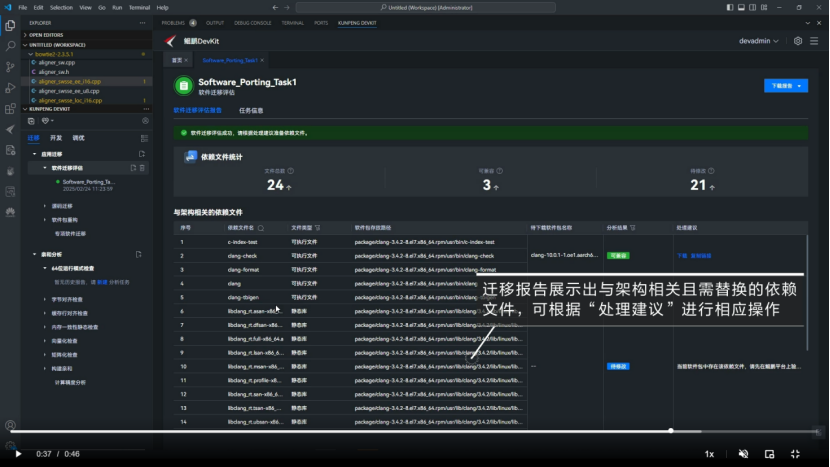Click the Explorer panel more actions ellipsis
Image resolution: width=830 pixels, height=467 pixels.
click(142, 23)
